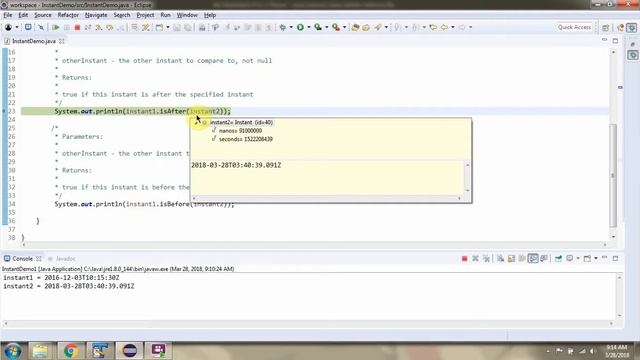Viewport: 640px width, 360px height.
Task: Minimize the Console view
Action: [x=604, y=258]
